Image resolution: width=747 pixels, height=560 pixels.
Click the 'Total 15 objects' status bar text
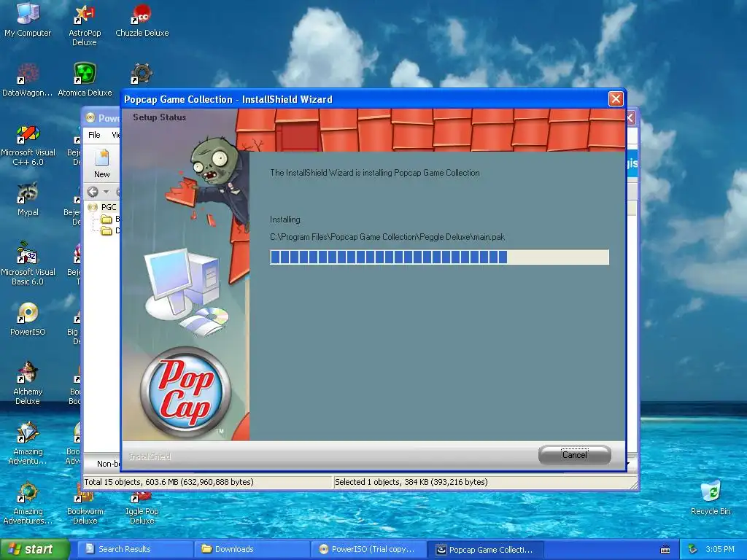point(169,482)
